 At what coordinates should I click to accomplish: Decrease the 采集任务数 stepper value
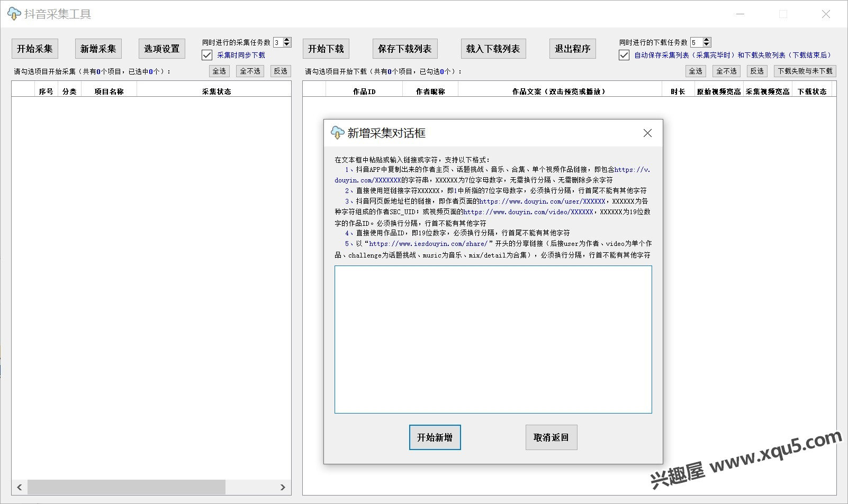click(x=287, y=45)
